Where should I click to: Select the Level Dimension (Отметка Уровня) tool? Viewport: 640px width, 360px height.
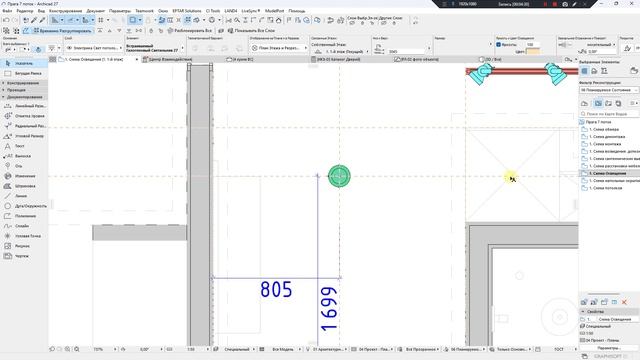coord(24,116)
